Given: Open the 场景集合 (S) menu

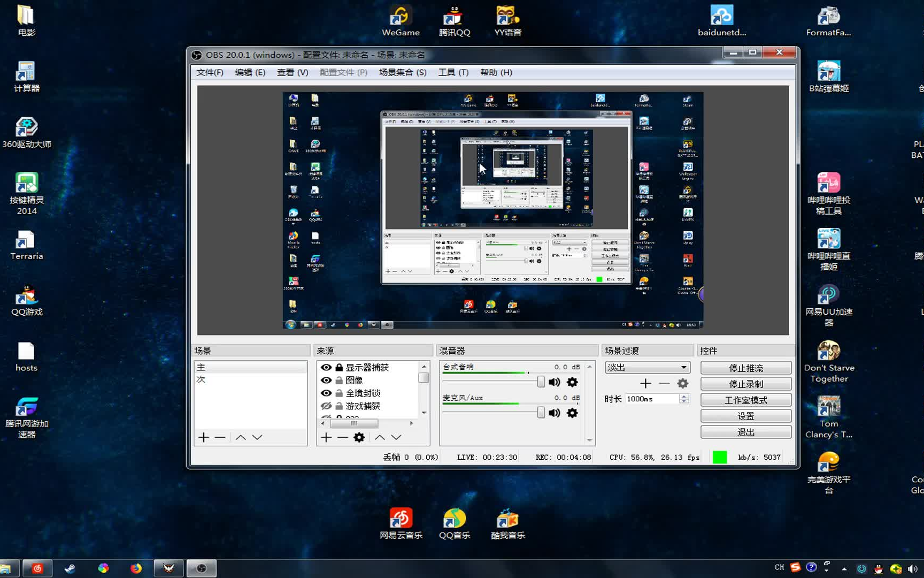Looking at the screenshot, I should pyautogui.click(x=403, y=72).
